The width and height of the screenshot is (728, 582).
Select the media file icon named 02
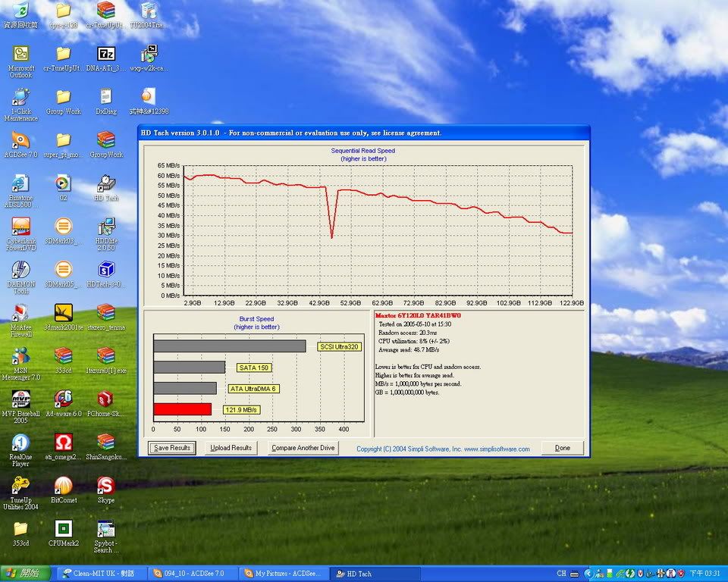(x=63, y=188)
